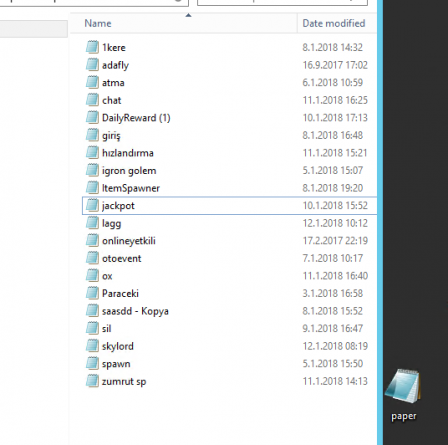Click the date 10.1.2018 15:52
448x445 pixels.
click(x=335, y=206)
